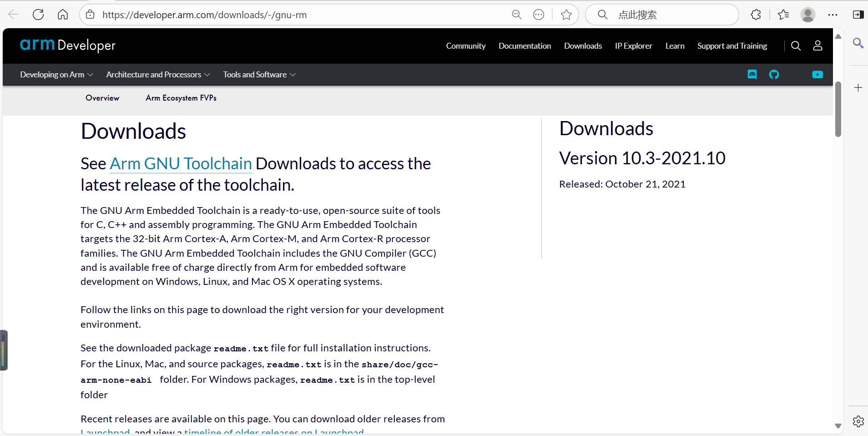Image resolution: width=868 pixels, height=436 pixels.
Task: Toggle the browser sidebar panel icon
Action: click(x=858, y=15)
